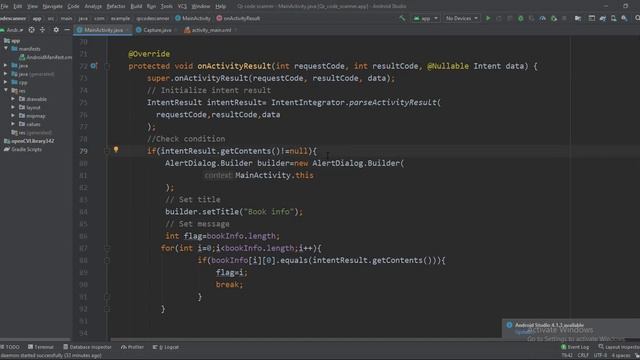Viewport: 640px width, 360px height.
Task: Click the CRLF line separator in status bar
Action: click(583, 356)
